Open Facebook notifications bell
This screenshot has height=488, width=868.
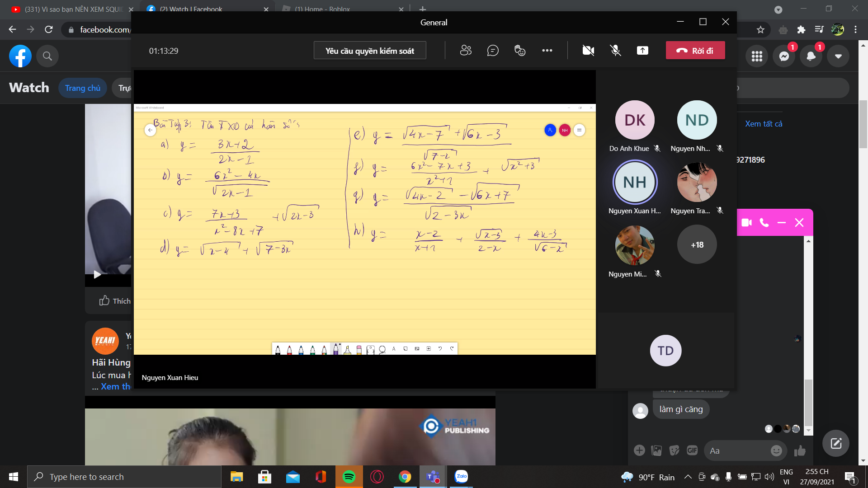[811, 56]
